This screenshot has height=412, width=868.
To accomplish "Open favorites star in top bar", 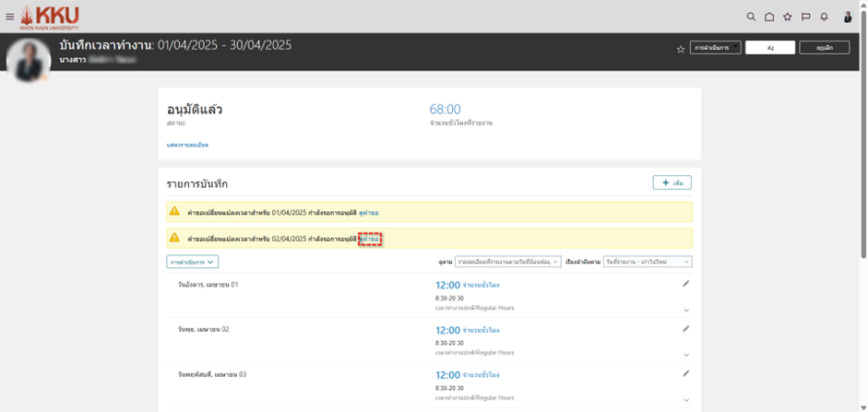I will [x=787, y=17].
